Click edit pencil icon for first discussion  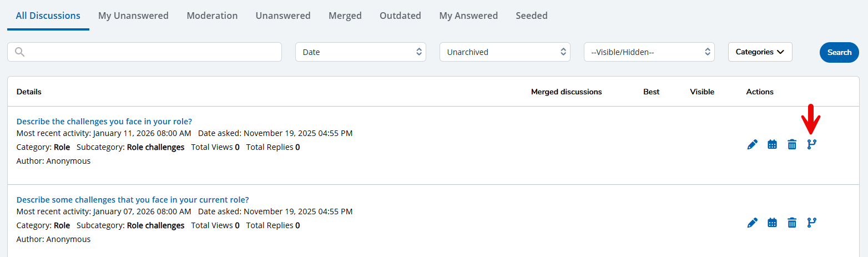click(x=752, y=145)
